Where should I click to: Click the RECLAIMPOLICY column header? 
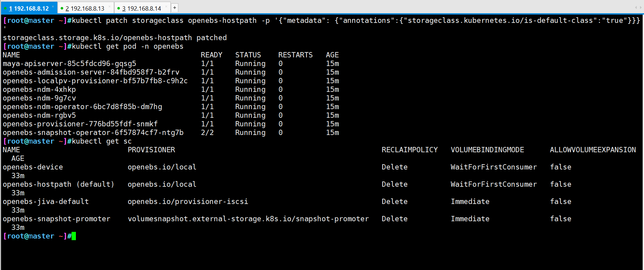[x=410, y=150]
